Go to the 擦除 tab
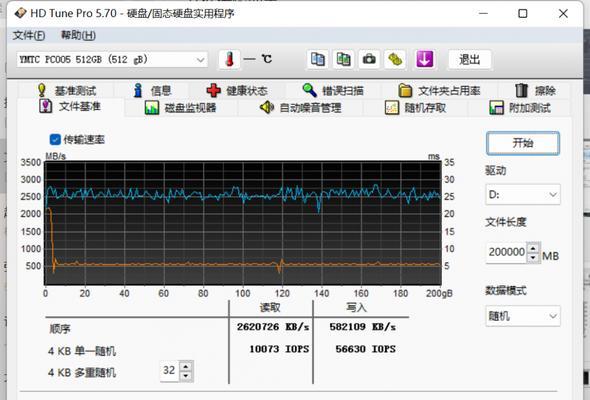The width and height of the screenshot is (590, 400). click(535, 91)
